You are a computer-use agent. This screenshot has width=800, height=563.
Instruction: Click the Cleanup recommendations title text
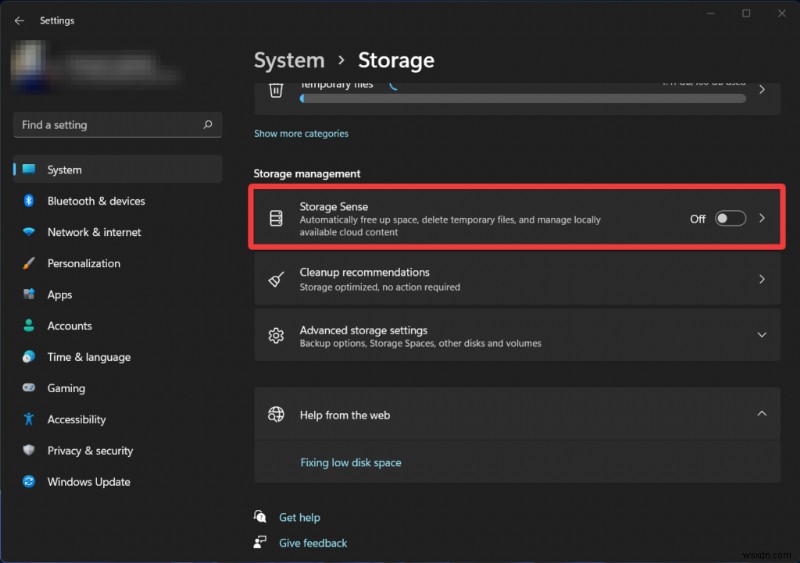(x=364, y=272)
